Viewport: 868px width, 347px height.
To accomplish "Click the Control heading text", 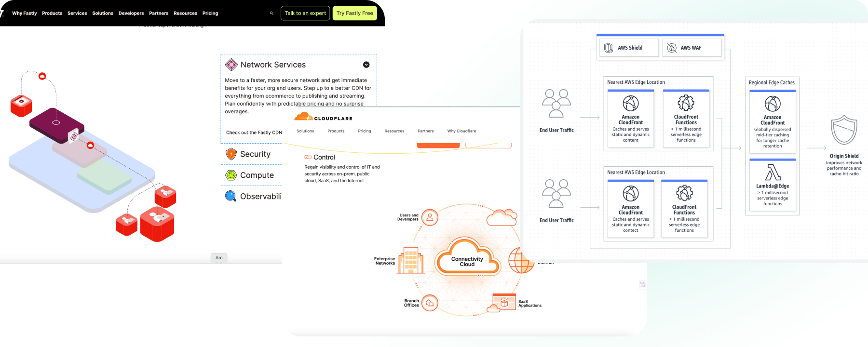I will click(x=324, y=157).
